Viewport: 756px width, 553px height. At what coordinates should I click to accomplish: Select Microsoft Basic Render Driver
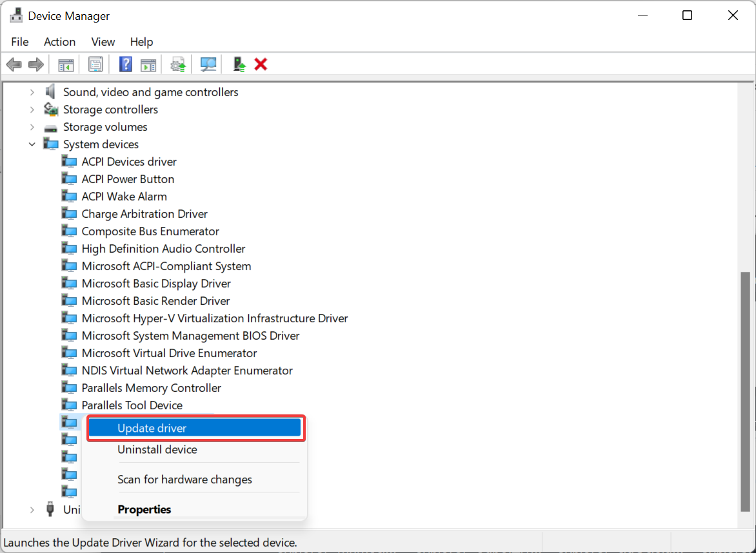point(155,300)
